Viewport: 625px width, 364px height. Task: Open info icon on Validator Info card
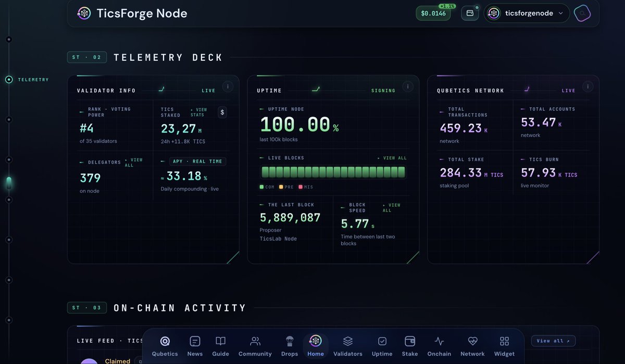227,86
